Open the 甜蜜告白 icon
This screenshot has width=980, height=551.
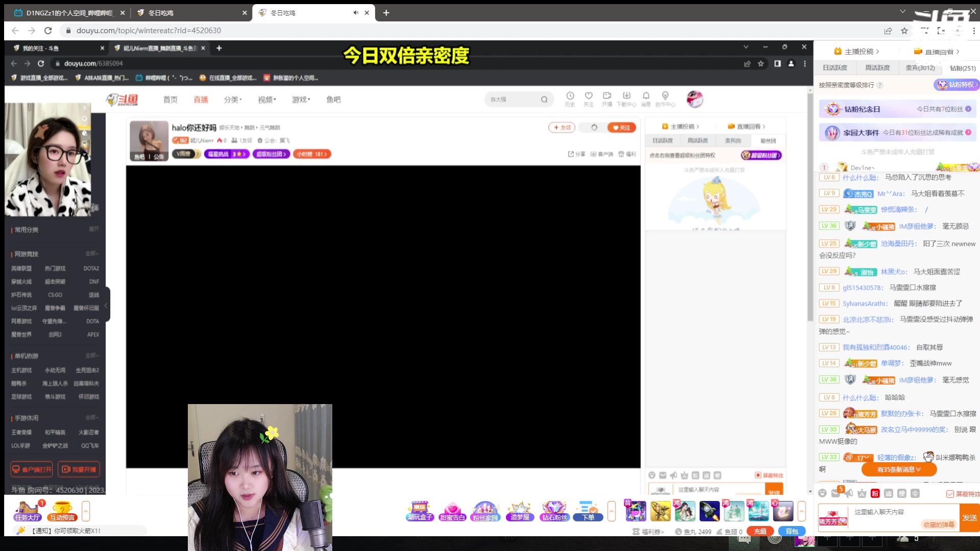(x=453, y=511)
